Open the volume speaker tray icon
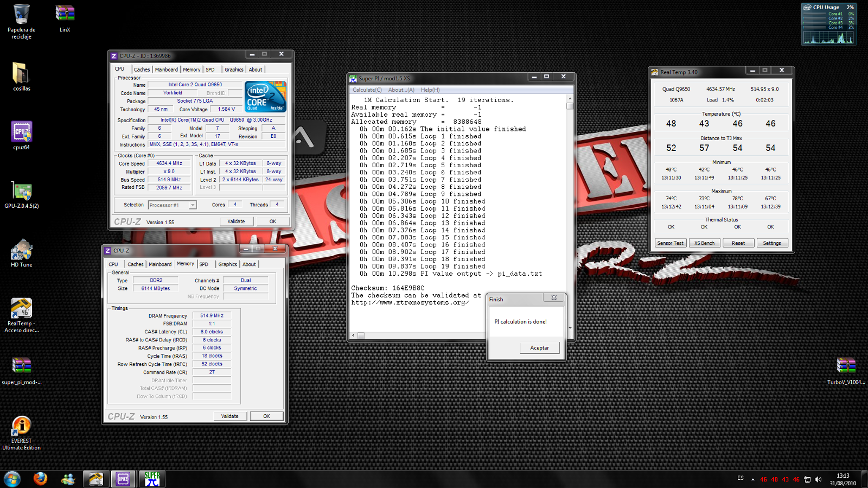Viewport: 868px width, 488px height. 818,479
